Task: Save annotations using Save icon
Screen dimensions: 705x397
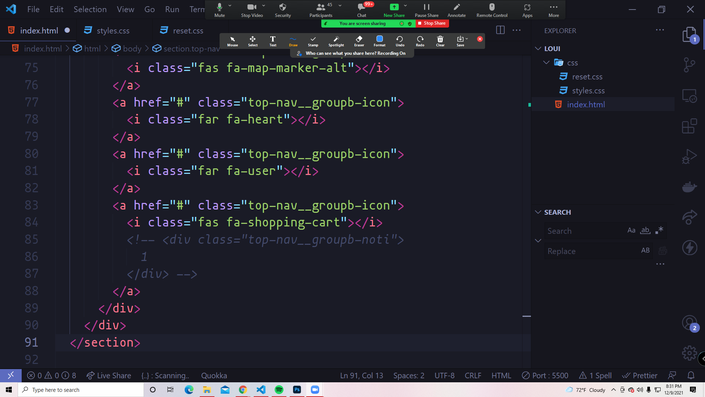Action: click(x=460, y=41)
